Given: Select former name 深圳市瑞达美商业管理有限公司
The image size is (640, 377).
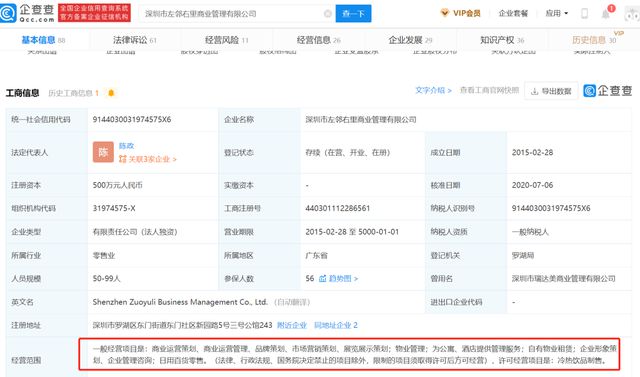Looking at the screenshot, I should pyautogui.click(x=564, y=279).
